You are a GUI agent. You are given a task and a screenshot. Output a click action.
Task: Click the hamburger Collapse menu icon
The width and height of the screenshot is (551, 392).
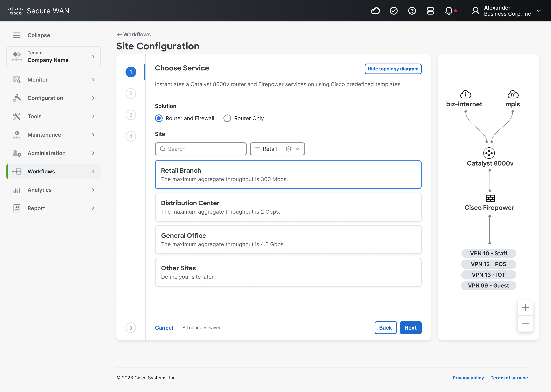click(17, 35)
